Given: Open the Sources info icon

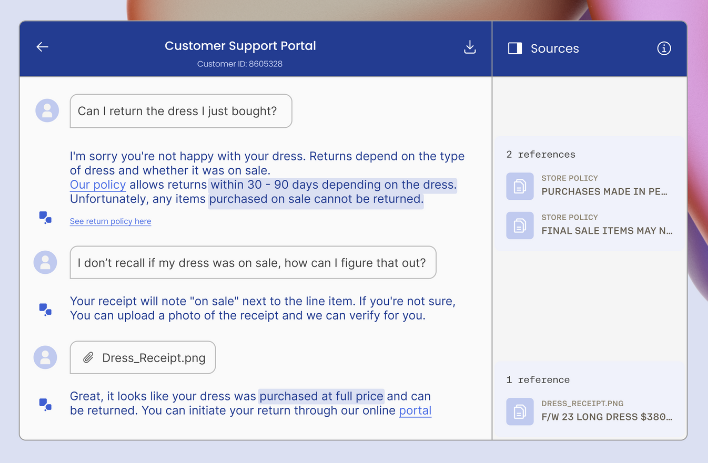Looking at the screenshot, I should [664, 48].
